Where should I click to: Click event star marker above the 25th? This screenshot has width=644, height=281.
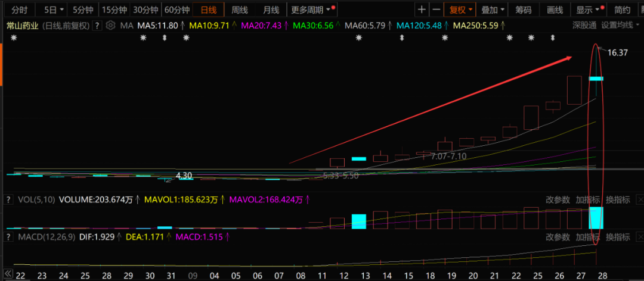coord(531,38)
